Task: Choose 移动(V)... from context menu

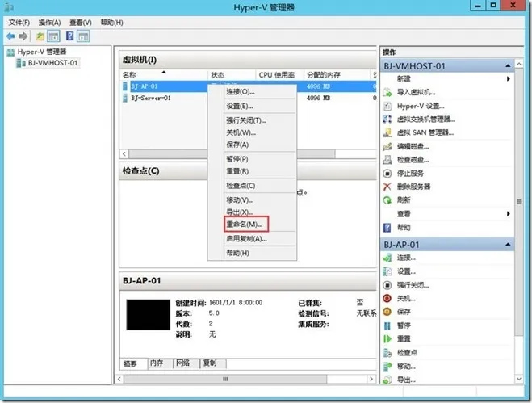Action: point(251,200)
